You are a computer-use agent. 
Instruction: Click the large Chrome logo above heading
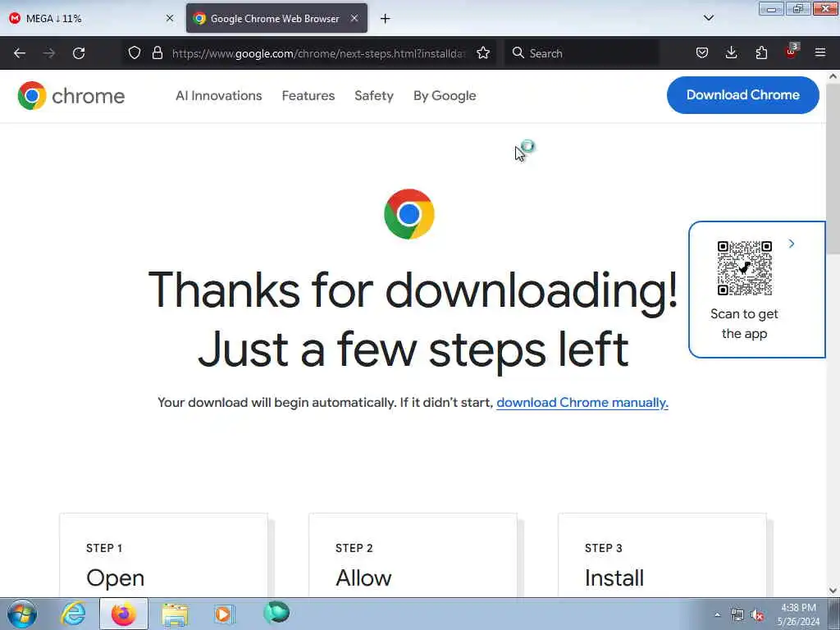(409, 214)
